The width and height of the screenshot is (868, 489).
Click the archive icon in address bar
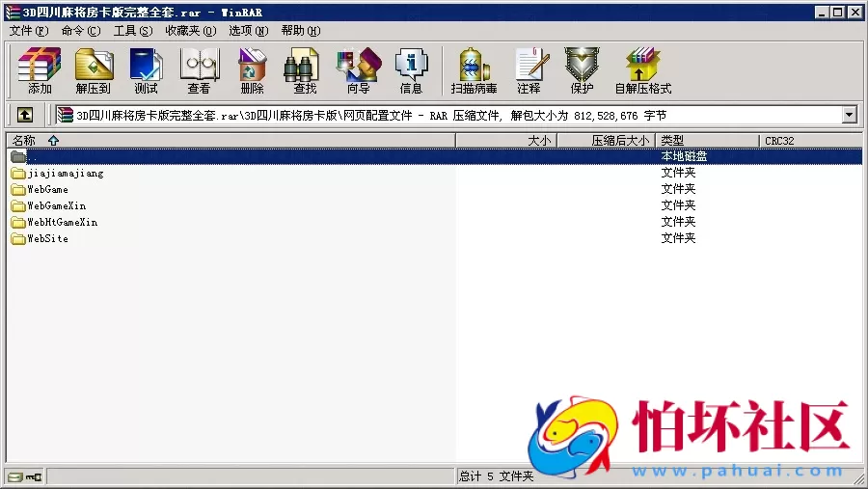pyautogui.click(x=66, y=115)
